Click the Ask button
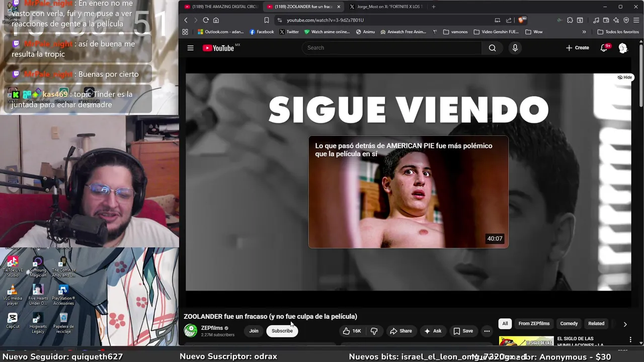Screen dimensions: 644x362 pyautogui.click(x=433, y=331)
